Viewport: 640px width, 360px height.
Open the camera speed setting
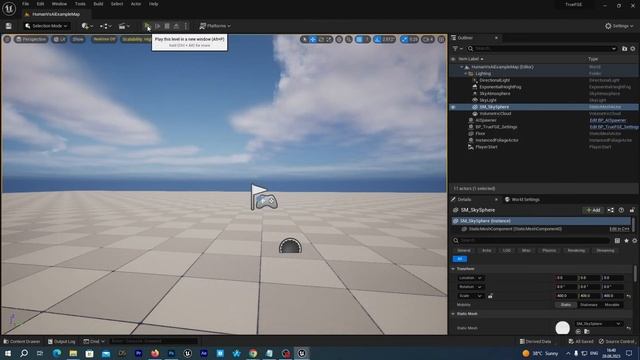[x=428, y=39]
